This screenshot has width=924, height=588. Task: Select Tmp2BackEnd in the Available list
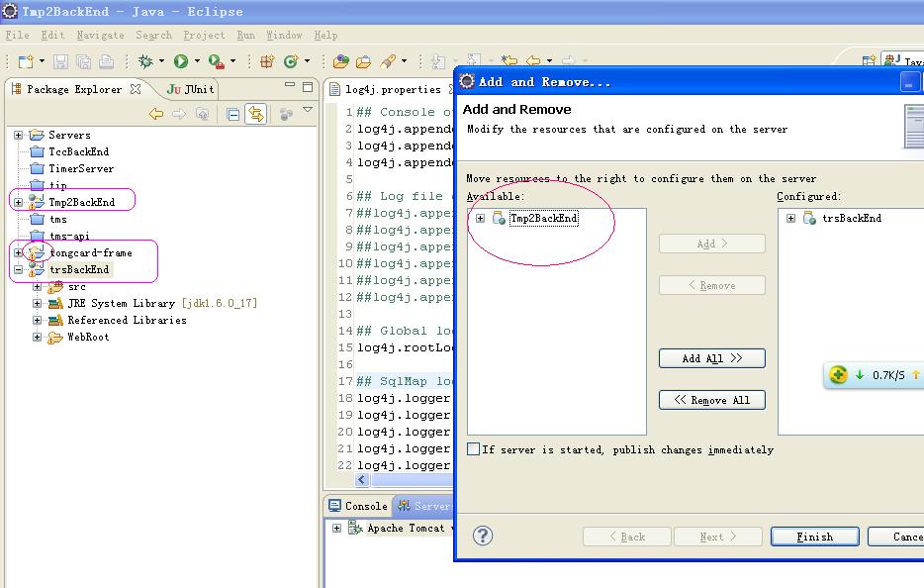(543, 218)
